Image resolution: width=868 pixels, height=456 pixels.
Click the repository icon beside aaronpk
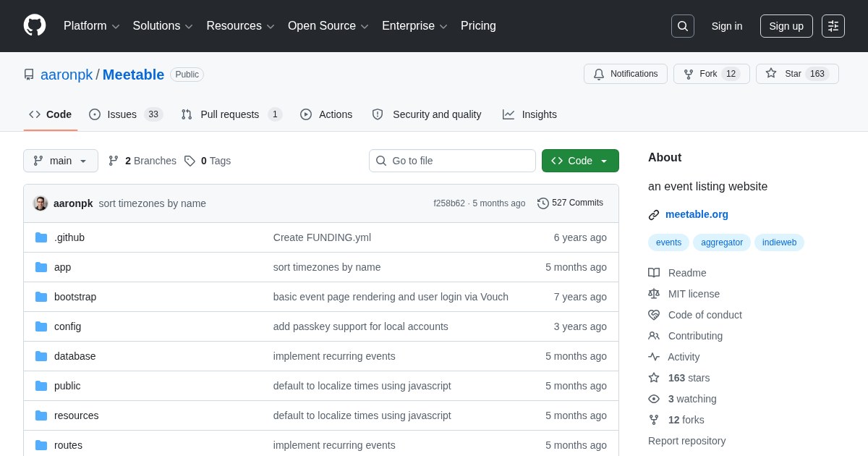(x=29, y=75)
